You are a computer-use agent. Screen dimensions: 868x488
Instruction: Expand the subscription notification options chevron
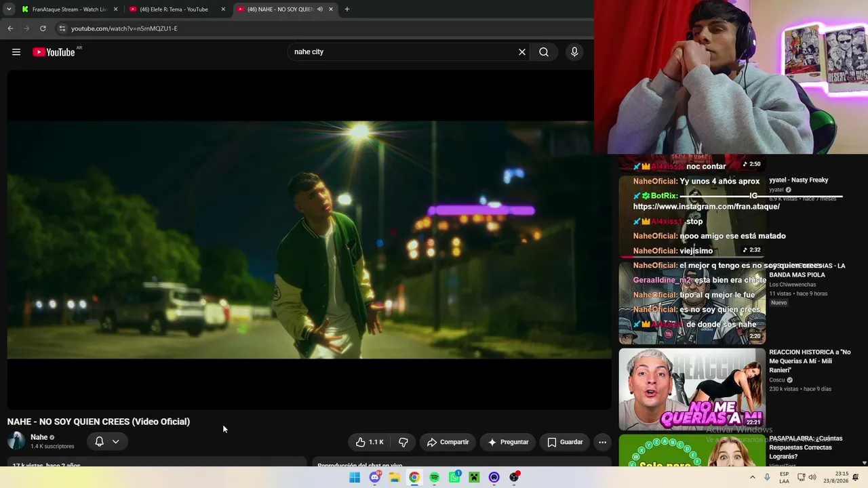tap(115, 442)
